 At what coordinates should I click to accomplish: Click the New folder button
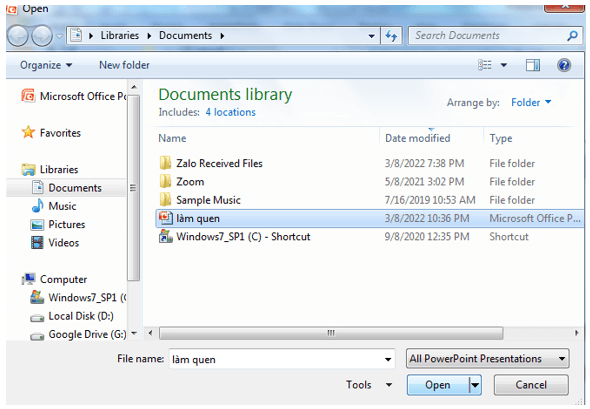tap(124, 65)
